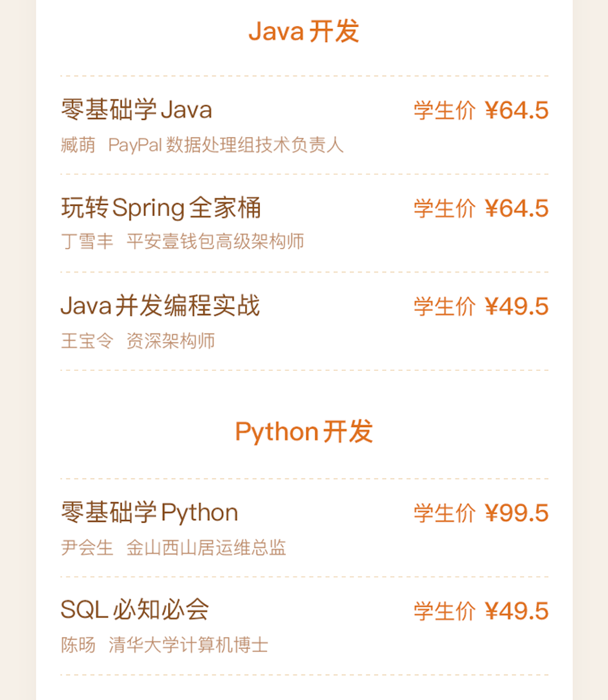Click instructor 臧萌 PayPal description
Screen dimensions: 608x700
[x=202, y=145]
